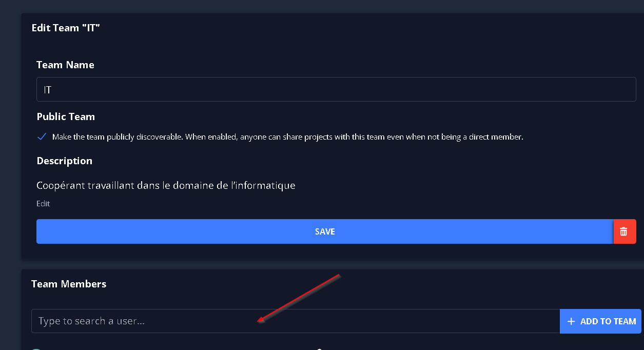
Task: Click the 'Description' section label
Action: (65, 161)
